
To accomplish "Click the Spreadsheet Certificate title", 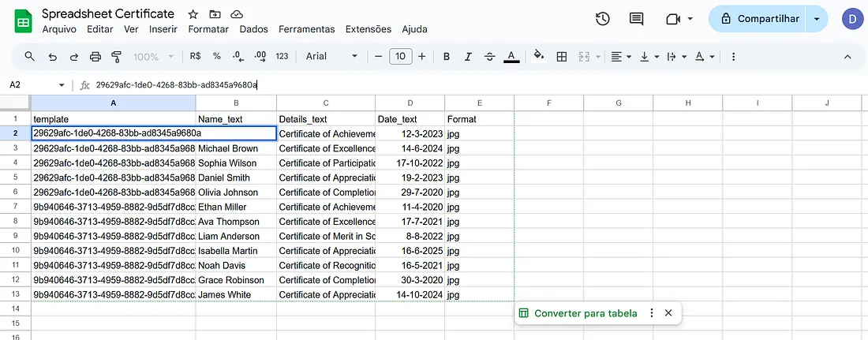I will click(x=108, y=14).
